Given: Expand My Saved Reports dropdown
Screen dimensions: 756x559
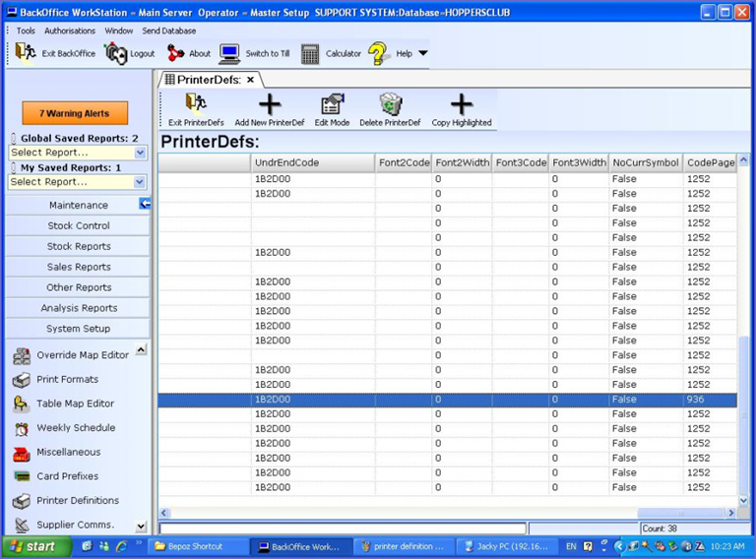Looking at the screenshot, I should click(140, 182).
